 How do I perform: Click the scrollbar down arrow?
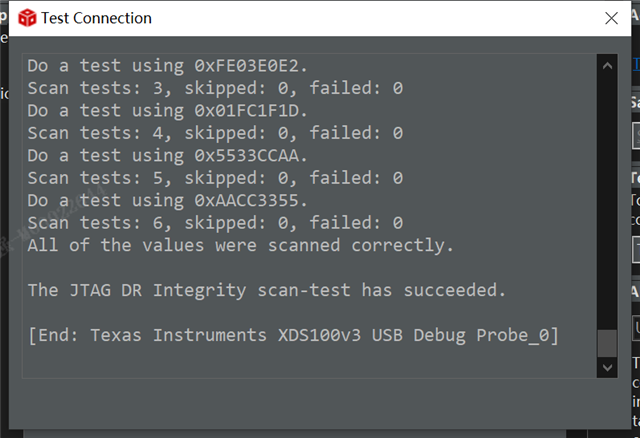(x=607, y=368)
